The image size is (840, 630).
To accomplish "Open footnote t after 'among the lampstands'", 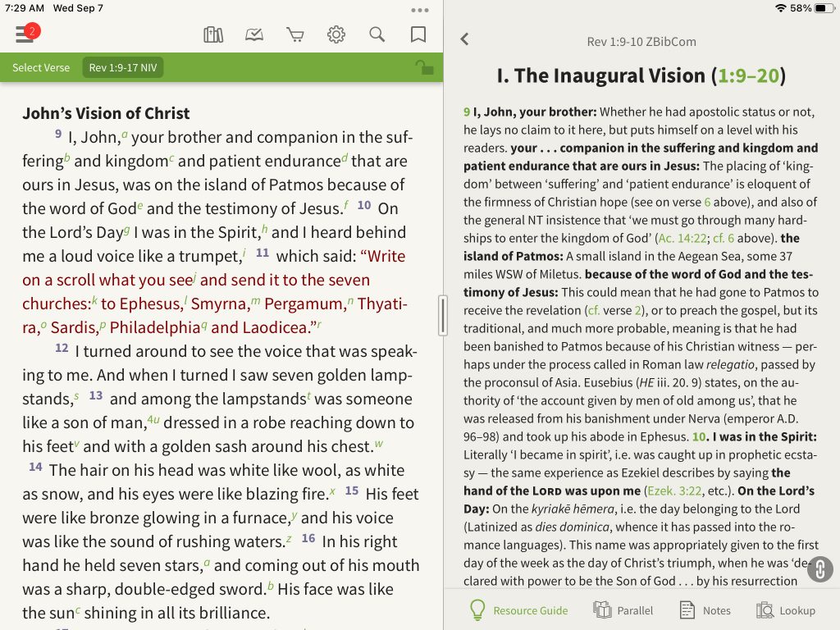I will tap(308, 395).
